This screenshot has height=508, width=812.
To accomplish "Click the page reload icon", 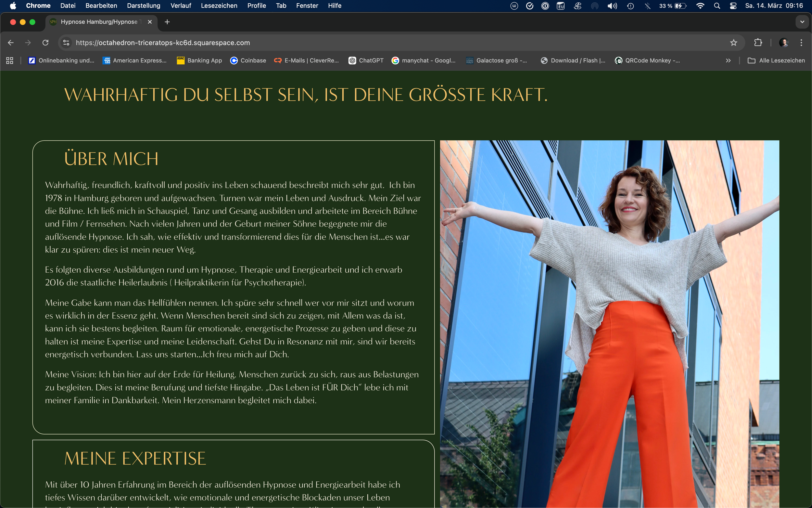I will [x=45, y=43].
